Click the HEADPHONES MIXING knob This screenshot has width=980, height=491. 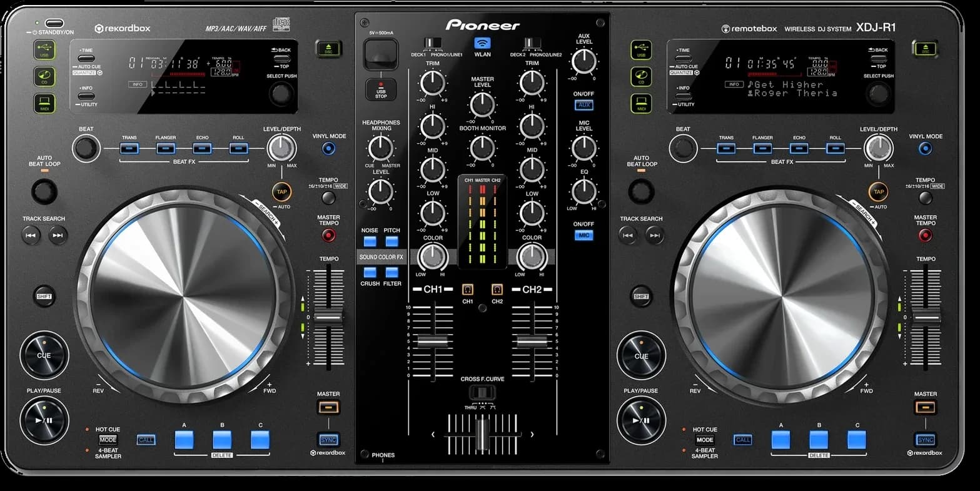point(381,149)
